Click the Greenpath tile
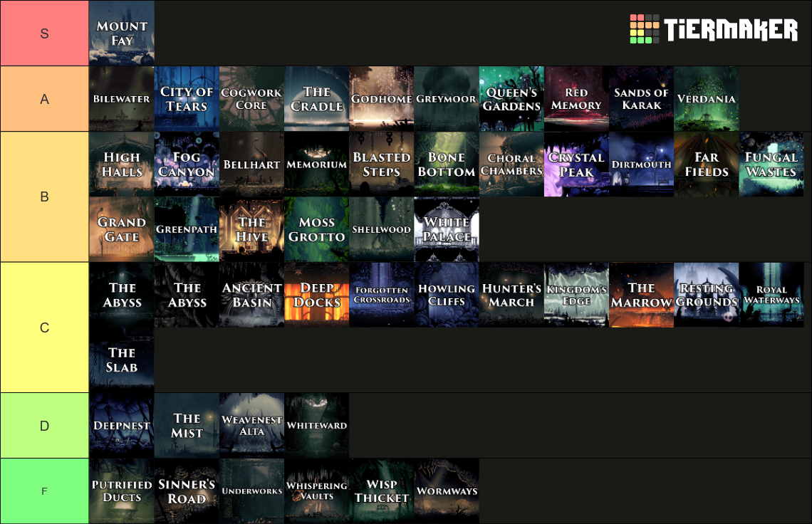812x524 pixels. point(187,229)
